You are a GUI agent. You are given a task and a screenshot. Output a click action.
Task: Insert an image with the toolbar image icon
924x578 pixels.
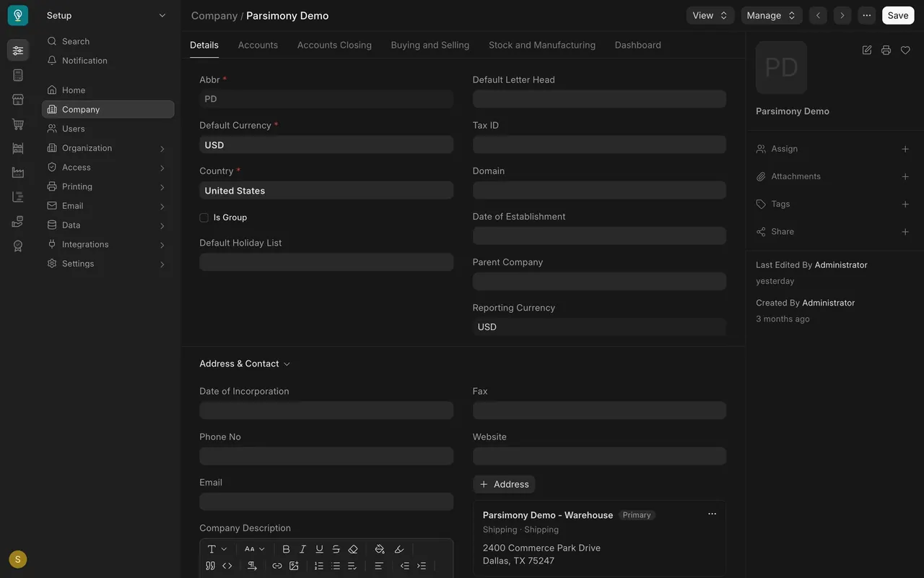(x=294, y=566)
